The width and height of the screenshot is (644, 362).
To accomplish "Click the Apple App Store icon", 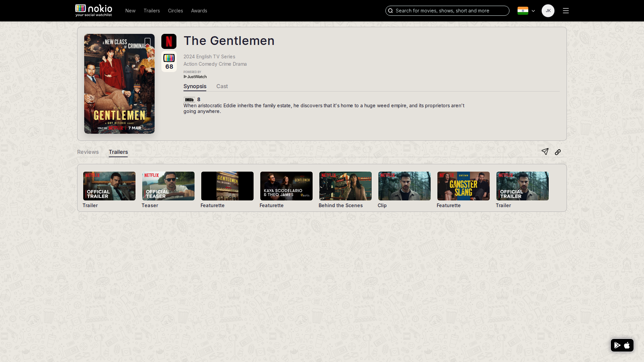I will coord(627,345).
